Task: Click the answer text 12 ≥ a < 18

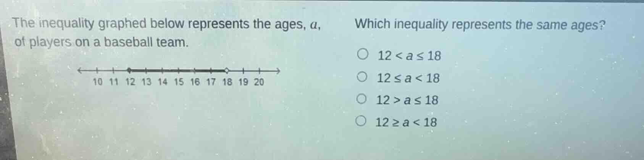Action: (406, 123)
